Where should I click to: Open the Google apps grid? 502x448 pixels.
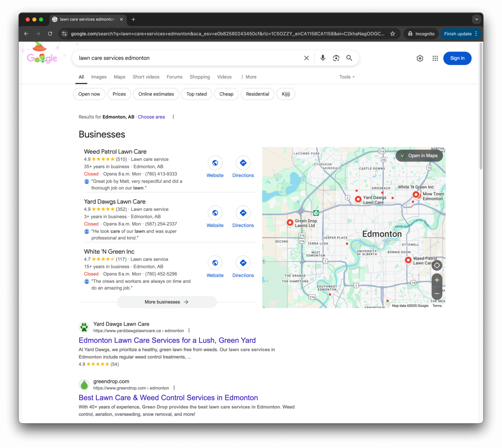435,58
